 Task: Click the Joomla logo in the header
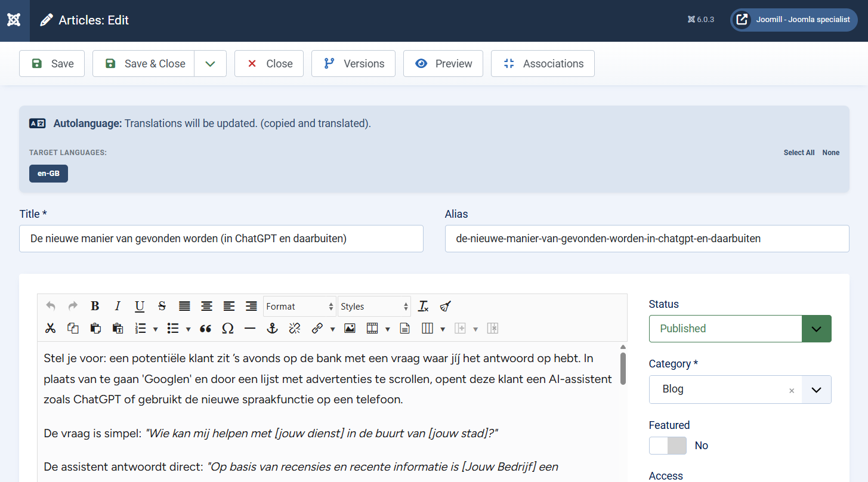click(x=14, y=20)
